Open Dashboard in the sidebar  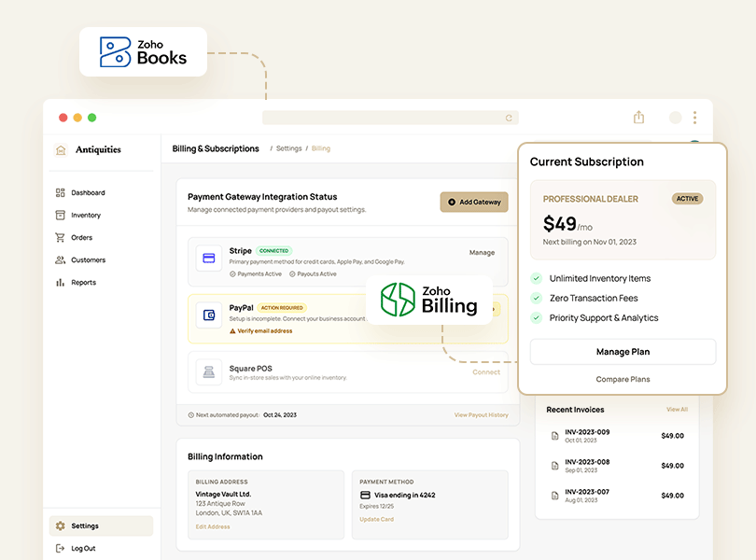pos(88,193)
